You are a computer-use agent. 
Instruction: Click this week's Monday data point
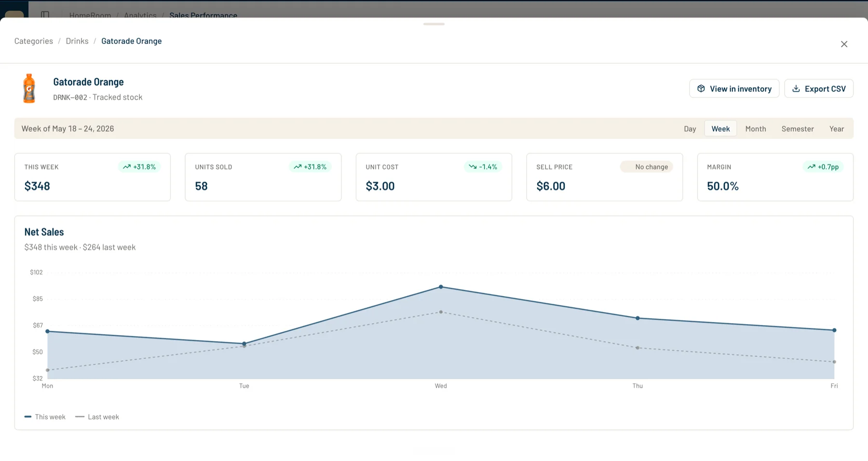coord(47,331)
